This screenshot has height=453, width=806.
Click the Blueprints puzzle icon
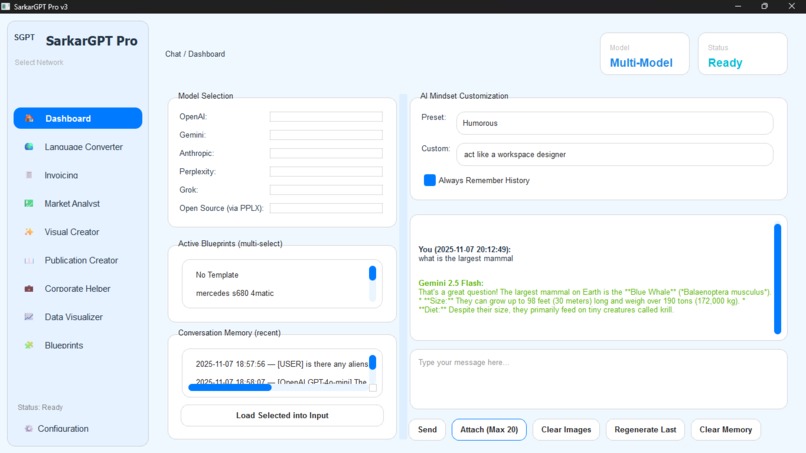[x=29, y=345]
